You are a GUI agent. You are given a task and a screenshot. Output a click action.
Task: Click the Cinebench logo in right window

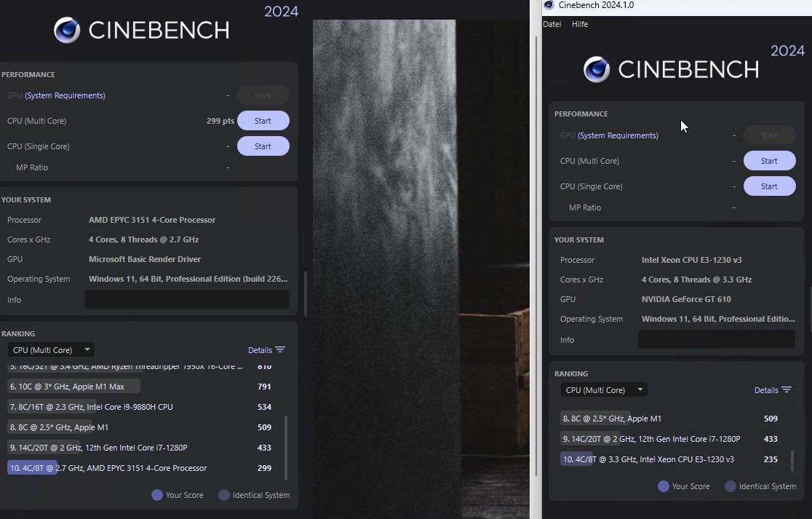[597, 69]
